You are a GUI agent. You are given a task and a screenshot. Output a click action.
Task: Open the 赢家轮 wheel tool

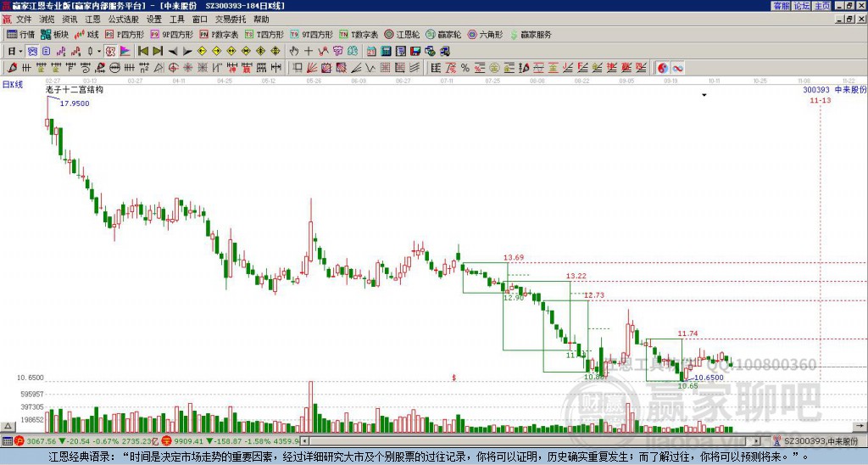(x=444, y=34)
